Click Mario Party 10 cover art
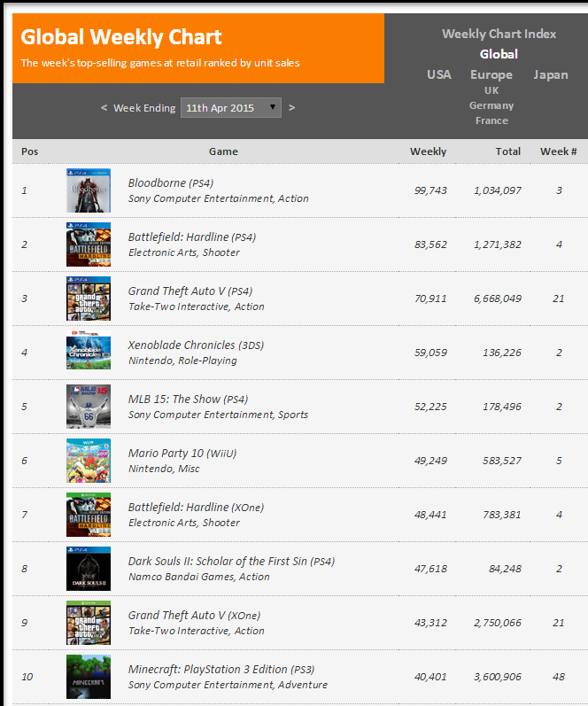Image resolution: width=588 pixels, height=706 pixels. [x=89, y=461]
